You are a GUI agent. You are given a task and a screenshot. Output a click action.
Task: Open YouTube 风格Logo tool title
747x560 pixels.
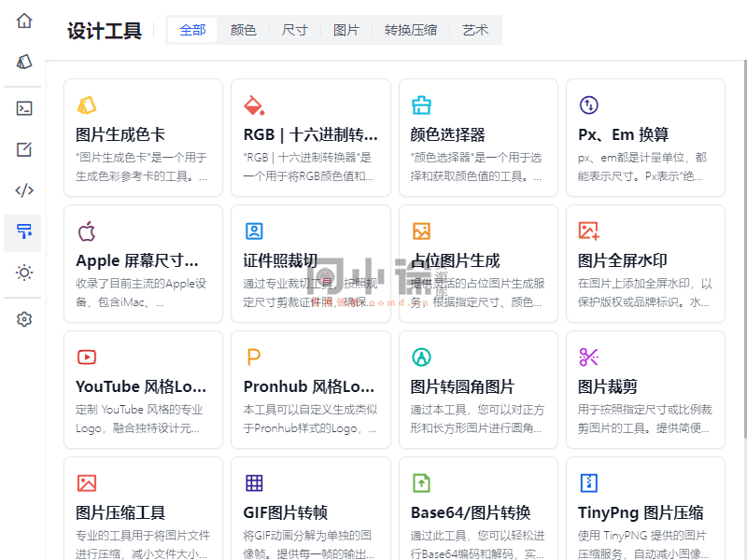(x=141, y=386)
